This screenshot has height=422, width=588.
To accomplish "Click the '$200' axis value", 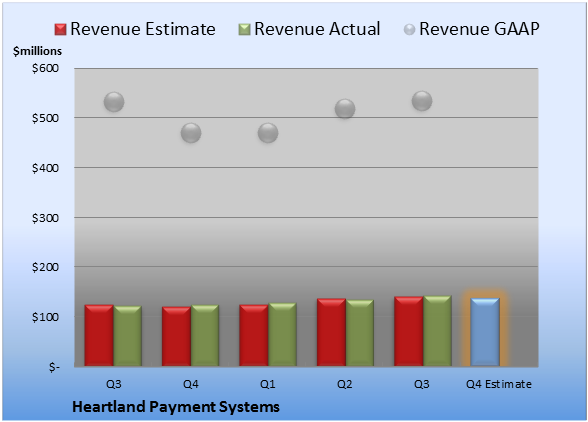I will coord(45,267).
